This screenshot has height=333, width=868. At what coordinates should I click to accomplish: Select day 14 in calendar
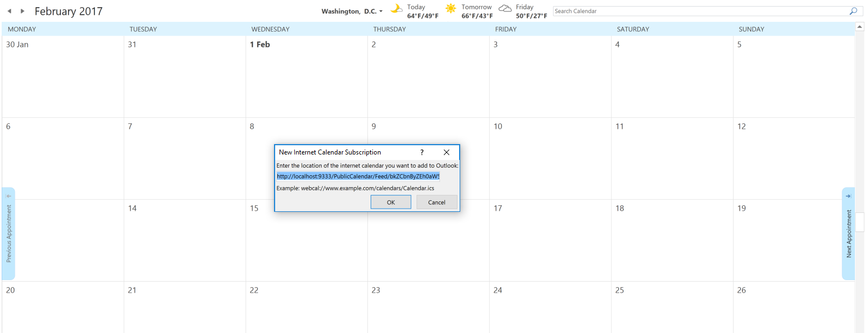point(185,240)
